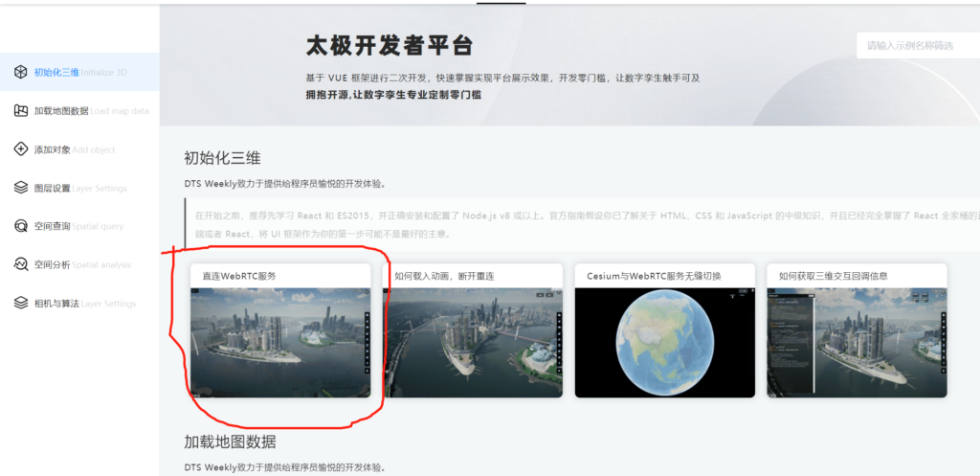980x476 pixels.
Task: Open the 添加对象 Add object menu
Action: (79, 149)
